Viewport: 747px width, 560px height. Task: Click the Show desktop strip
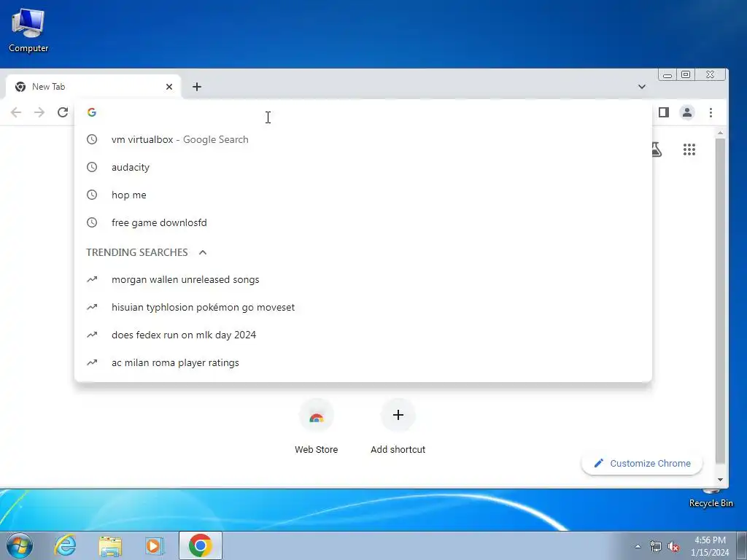tap(742, 545)
